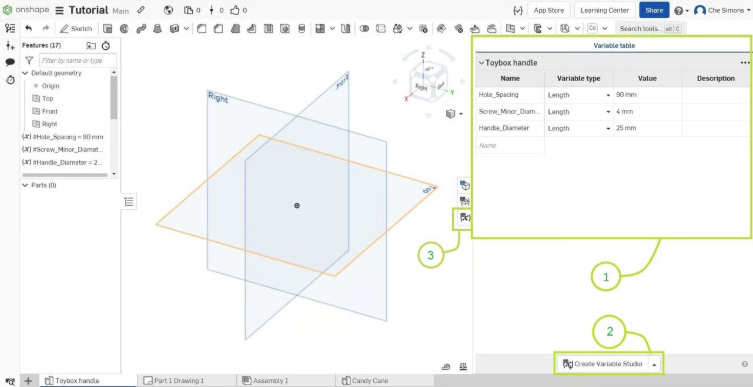The height and width of the screenshot is (387, 753).
Task: Open the Help question-mark menu
Action: 681,11
